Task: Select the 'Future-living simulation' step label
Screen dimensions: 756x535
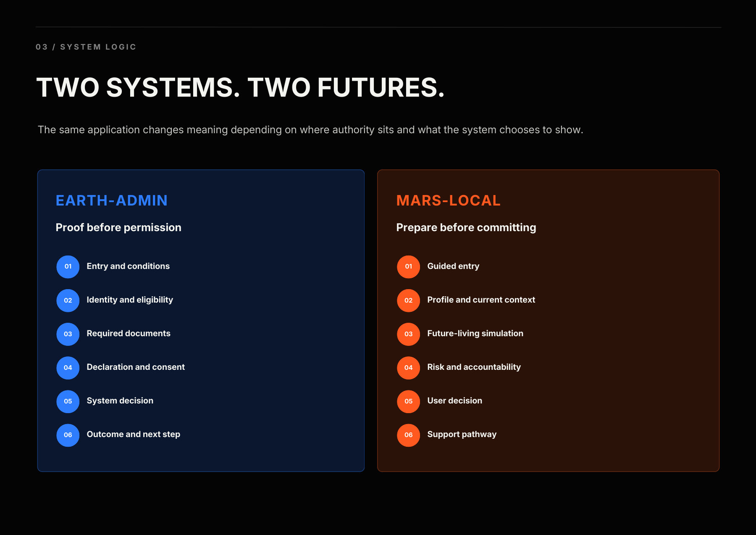Action: pos(475,333)
